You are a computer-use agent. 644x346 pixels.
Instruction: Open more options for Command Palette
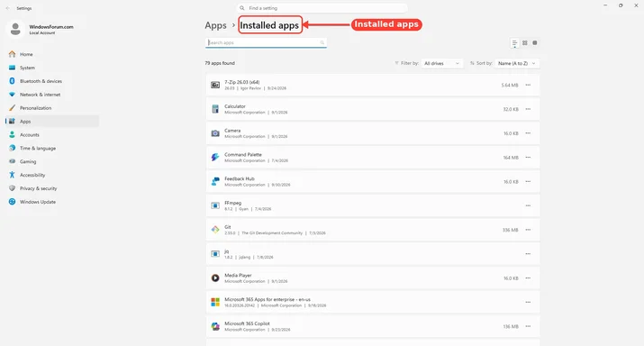click(x=528, y=158)
